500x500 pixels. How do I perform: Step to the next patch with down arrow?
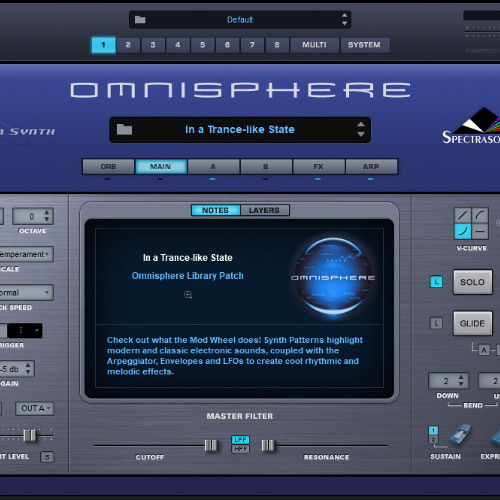coord(361,134)
